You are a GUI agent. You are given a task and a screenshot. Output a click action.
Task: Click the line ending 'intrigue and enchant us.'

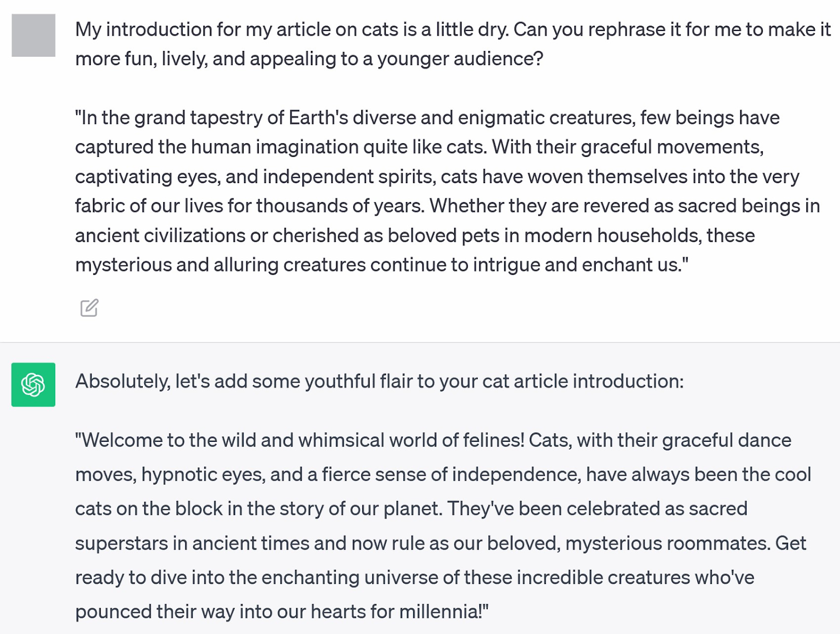(382, 265)
